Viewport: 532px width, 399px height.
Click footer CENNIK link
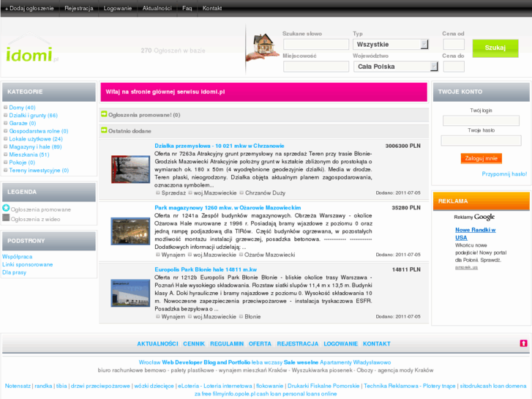coord(194,343)
